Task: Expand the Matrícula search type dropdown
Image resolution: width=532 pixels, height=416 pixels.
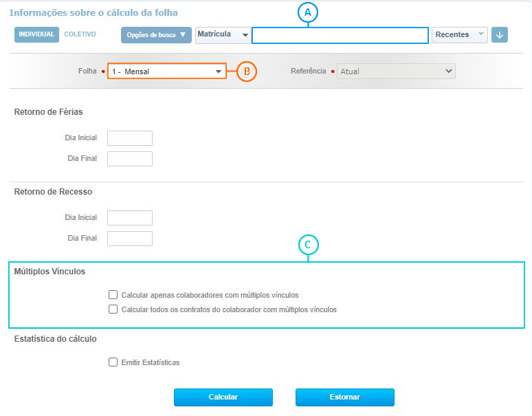Action: [222, 35]
